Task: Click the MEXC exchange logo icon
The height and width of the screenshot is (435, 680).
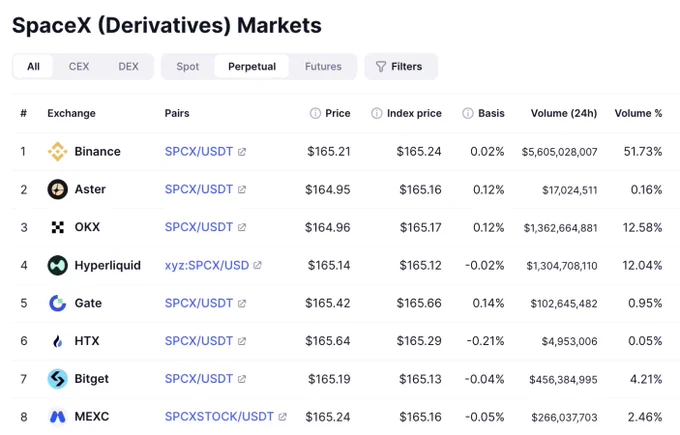Action: (57, 417)
